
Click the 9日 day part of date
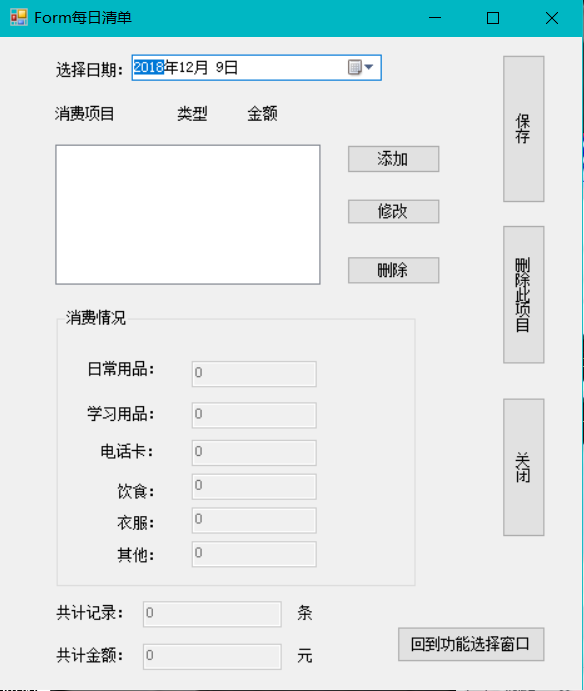coord(227,67)
